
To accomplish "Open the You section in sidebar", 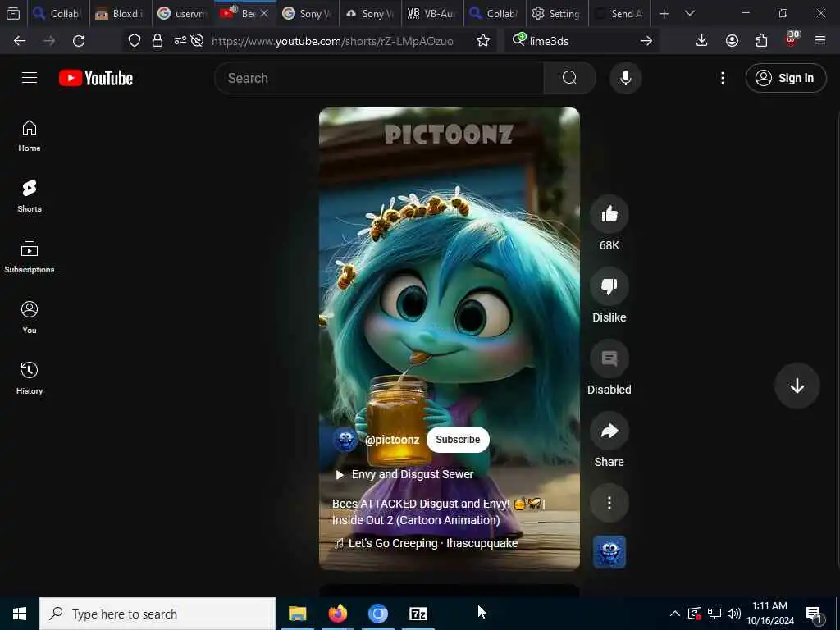I will [x=30, y=317].
